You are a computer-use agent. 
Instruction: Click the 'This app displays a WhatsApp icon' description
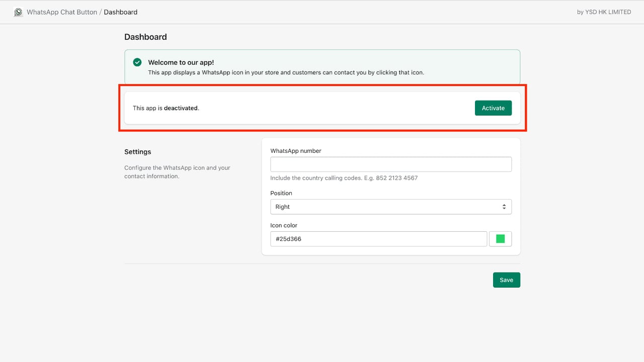286,72
